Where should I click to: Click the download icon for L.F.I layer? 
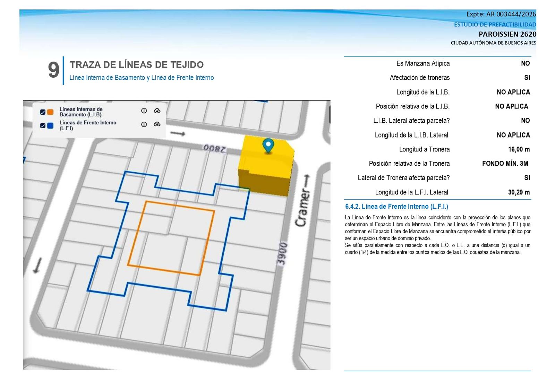[157, 124]
